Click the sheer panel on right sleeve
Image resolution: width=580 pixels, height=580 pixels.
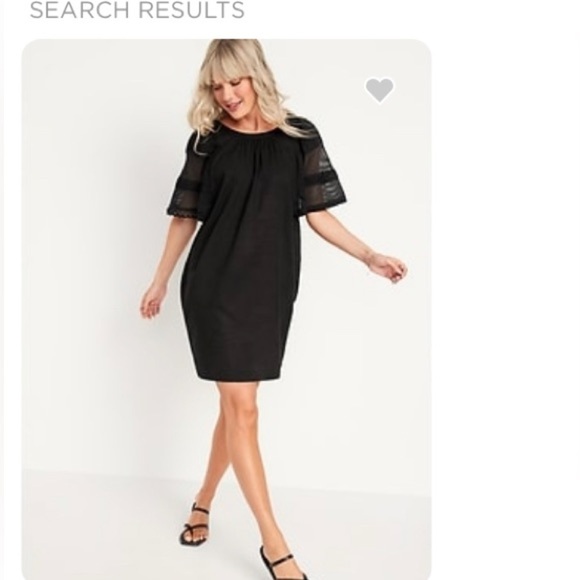pos(324,163)
